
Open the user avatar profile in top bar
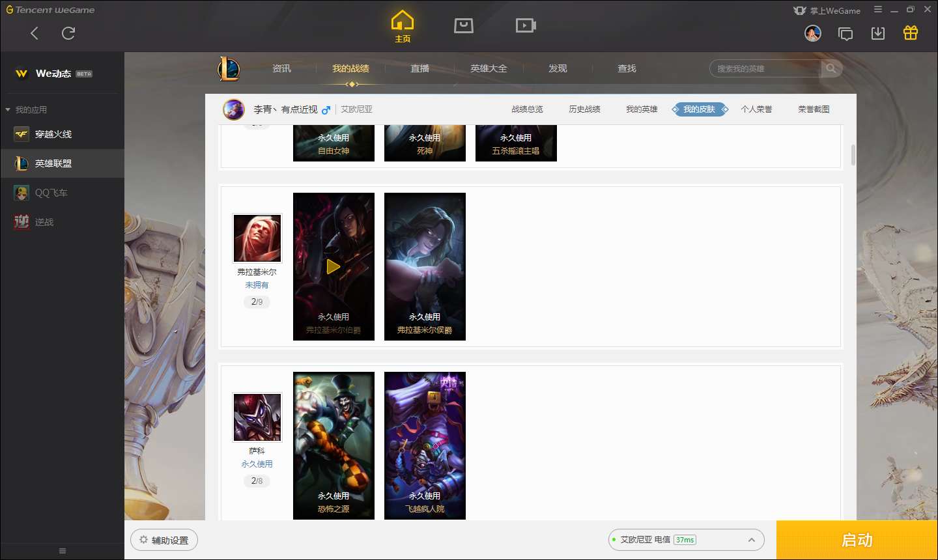[x=813, y=33]
